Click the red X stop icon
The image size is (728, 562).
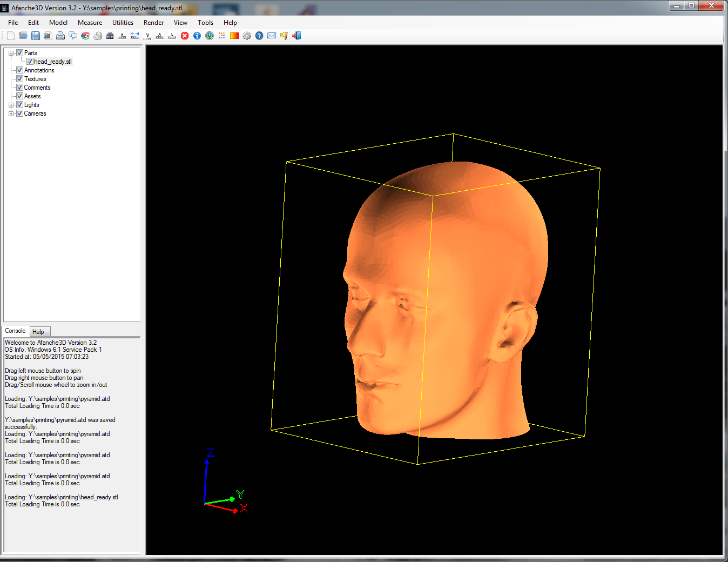coord(185,36)
